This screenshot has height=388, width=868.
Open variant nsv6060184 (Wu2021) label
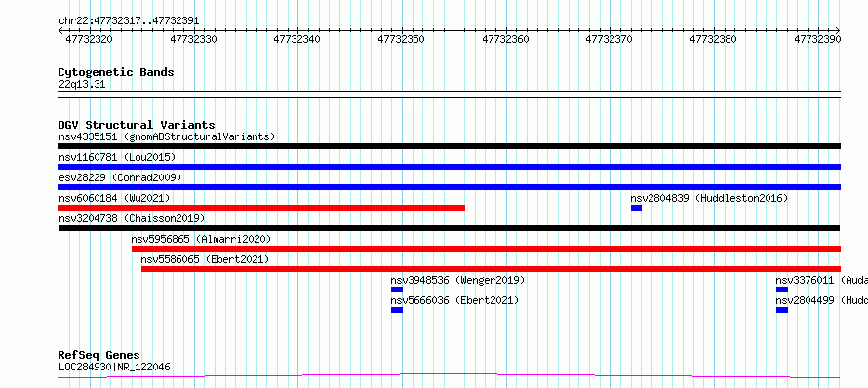(x=114, y=198)
